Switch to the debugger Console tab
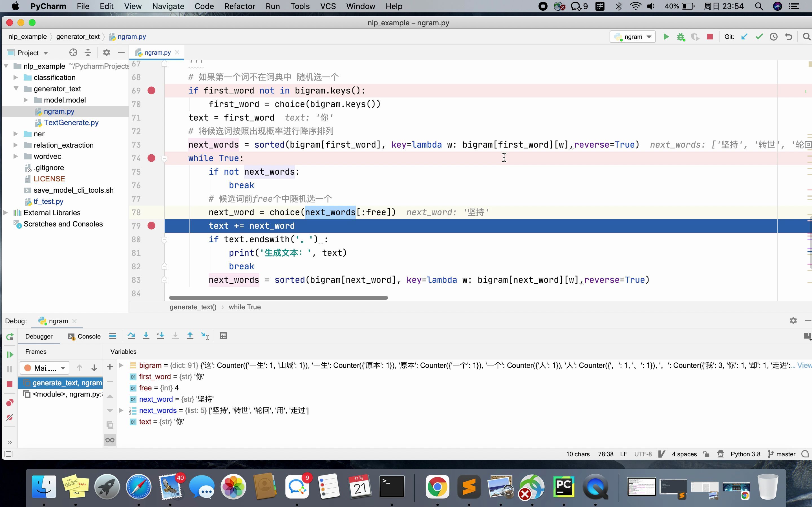Screen dimensions: 812x507 [x=84, y=336]
